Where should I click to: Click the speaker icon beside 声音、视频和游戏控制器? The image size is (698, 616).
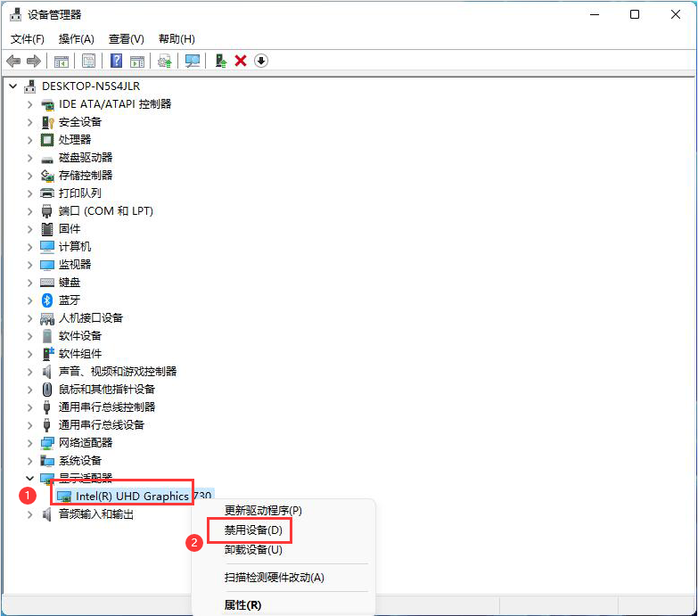[46, 372]
